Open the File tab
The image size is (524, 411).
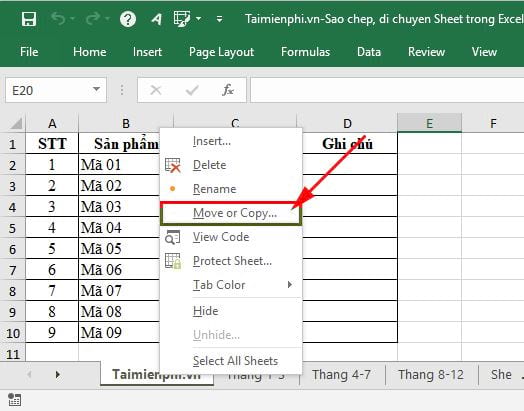tap(29, 52)
